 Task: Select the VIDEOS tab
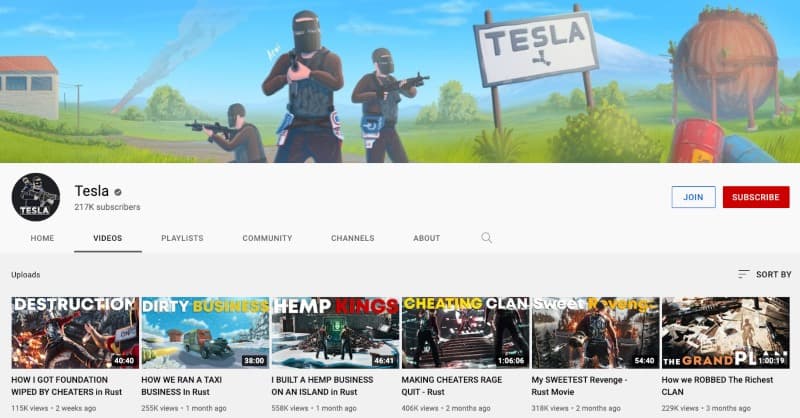click(108, 238)
